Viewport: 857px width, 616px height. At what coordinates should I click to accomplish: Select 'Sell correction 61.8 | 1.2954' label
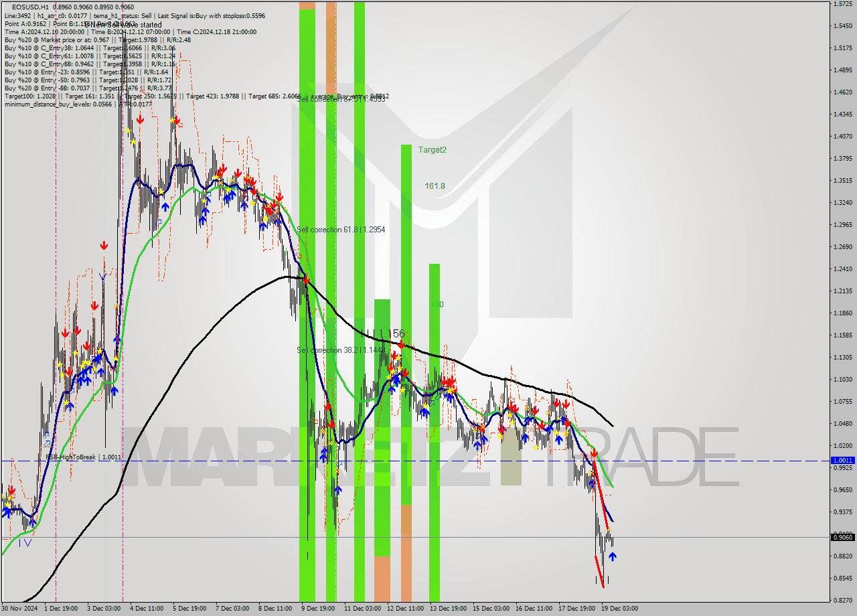tap(341, 230)
